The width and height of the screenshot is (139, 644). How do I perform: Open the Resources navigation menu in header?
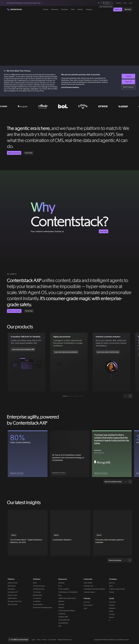tap(55, 9)
